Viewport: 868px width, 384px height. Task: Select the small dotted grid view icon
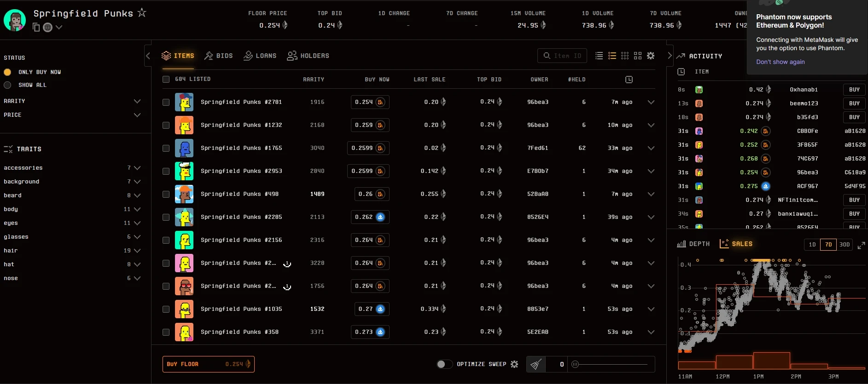coord(625,56)
